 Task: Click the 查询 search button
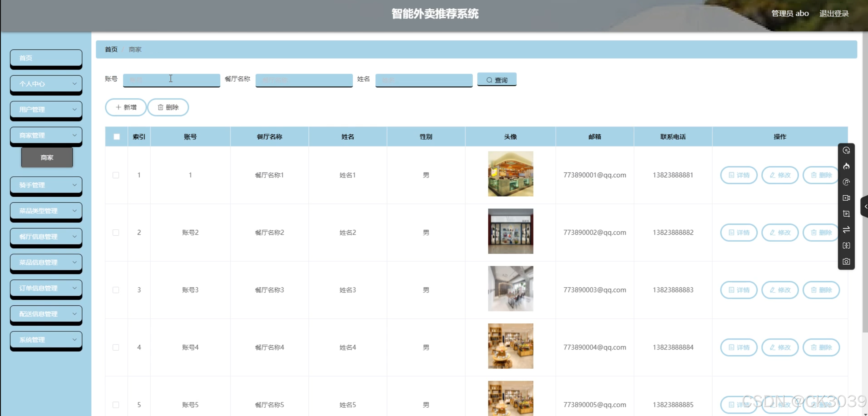point(497,80)
